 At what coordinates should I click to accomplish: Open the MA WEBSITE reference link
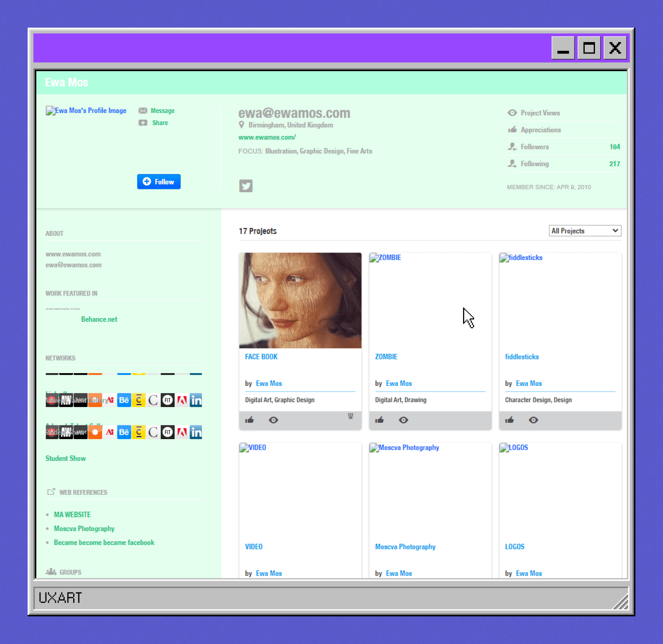(72, 514)
